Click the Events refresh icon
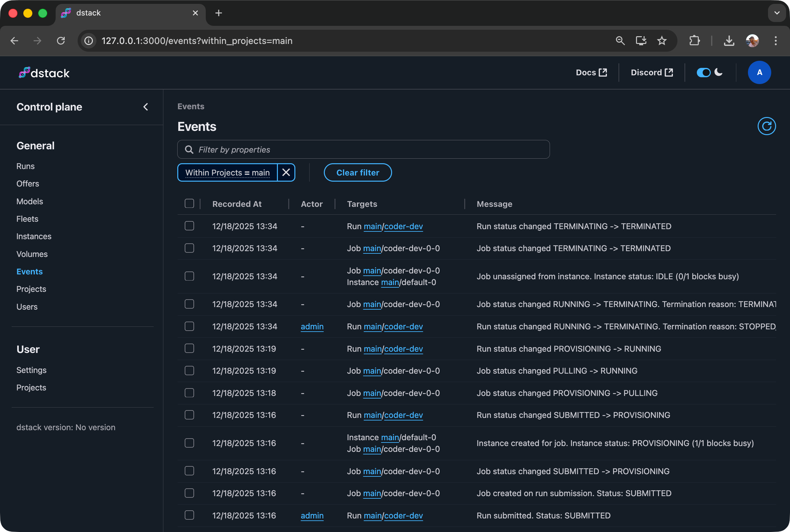 pyautogui.click(x=766, y=126)
